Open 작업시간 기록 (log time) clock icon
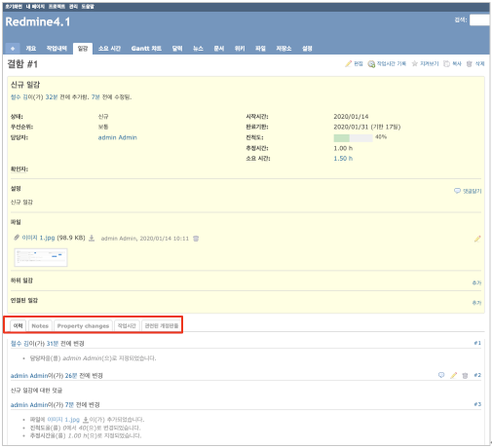 click(x=371, y=64)
